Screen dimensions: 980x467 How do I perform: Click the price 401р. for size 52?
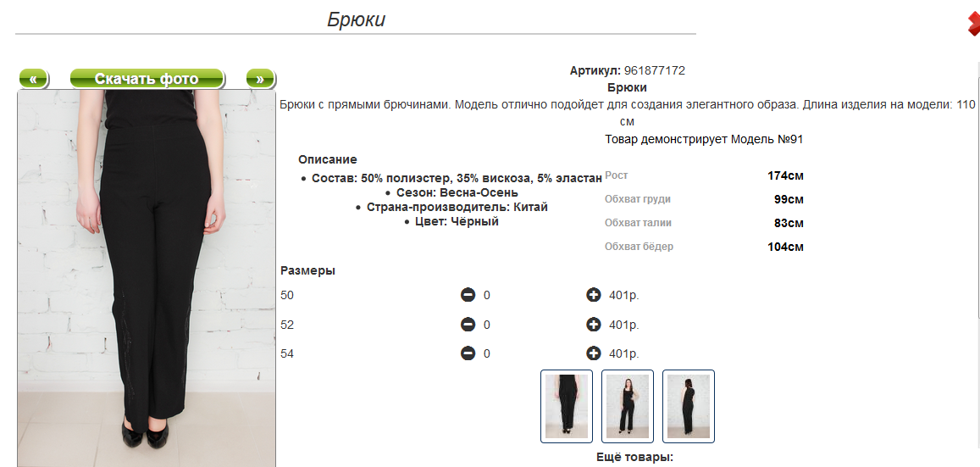click(x=624, y=325)
